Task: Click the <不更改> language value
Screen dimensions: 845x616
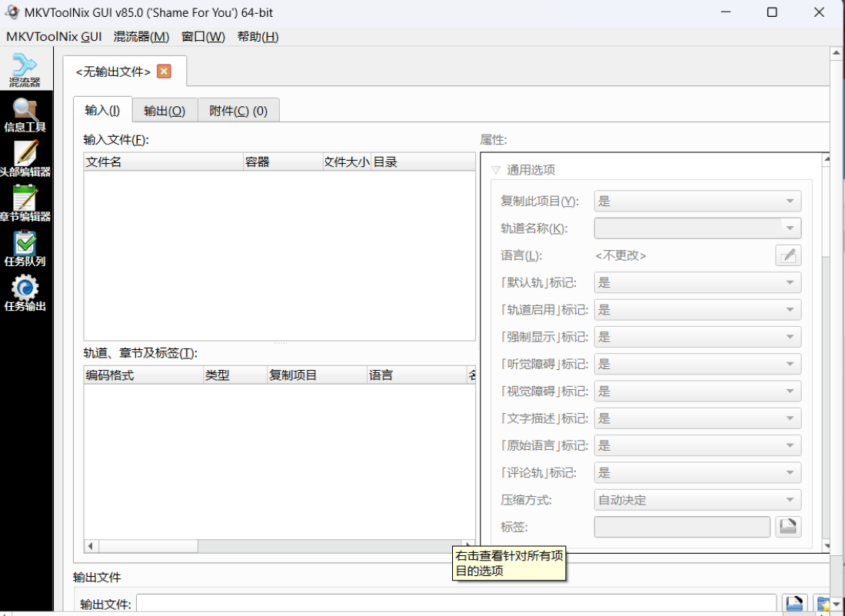Action: 620,255
